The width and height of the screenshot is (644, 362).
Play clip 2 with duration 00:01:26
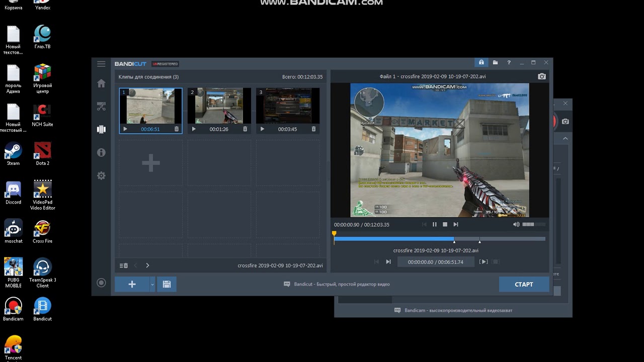click(x=194, y=129)
